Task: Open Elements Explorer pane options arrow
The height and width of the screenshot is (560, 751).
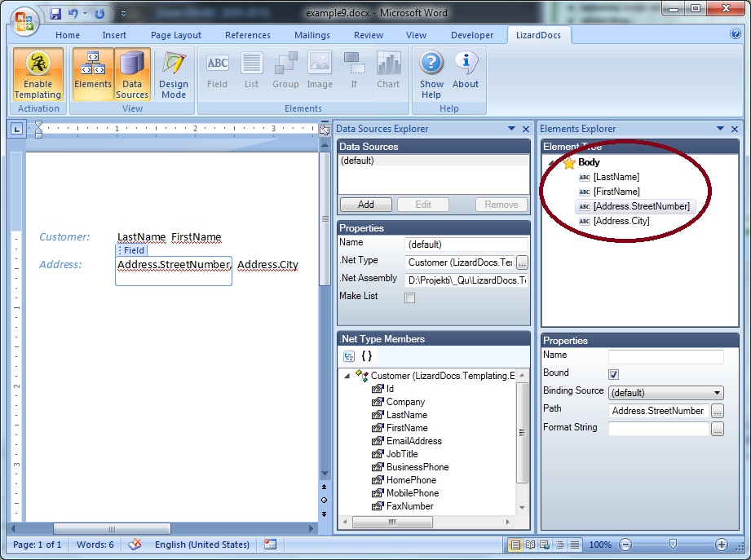Action: 720,129
